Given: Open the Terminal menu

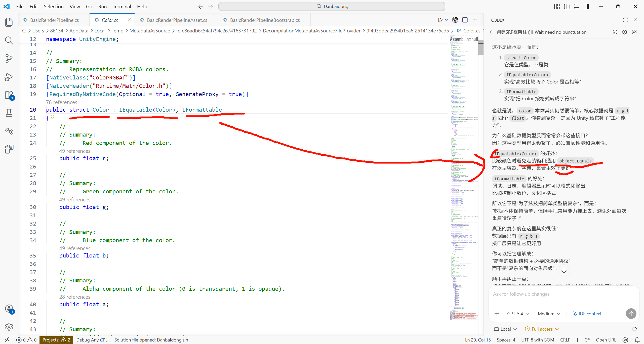Looking at the screenshot, I should pyautogui.click(x=122, y=7).
